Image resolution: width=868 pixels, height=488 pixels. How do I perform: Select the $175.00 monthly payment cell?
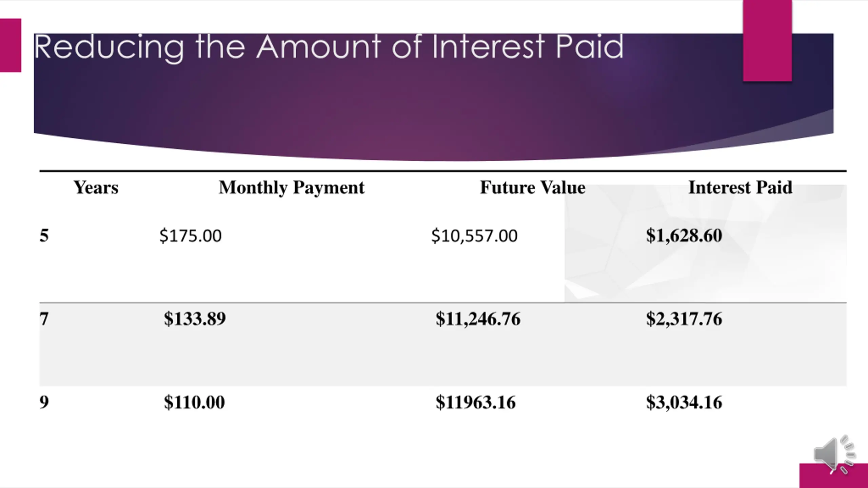191,236
